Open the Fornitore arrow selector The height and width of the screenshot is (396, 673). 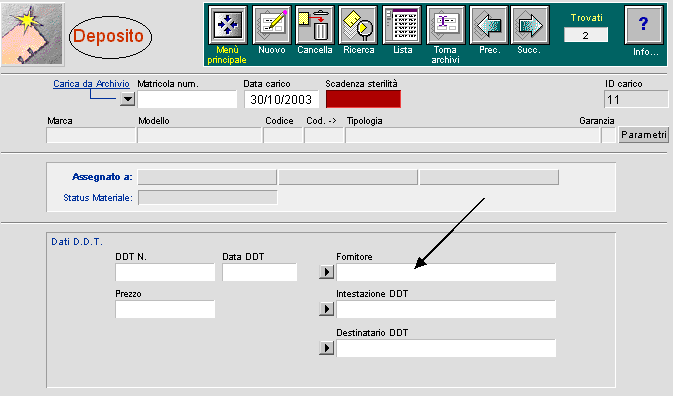tap(327, 272)
